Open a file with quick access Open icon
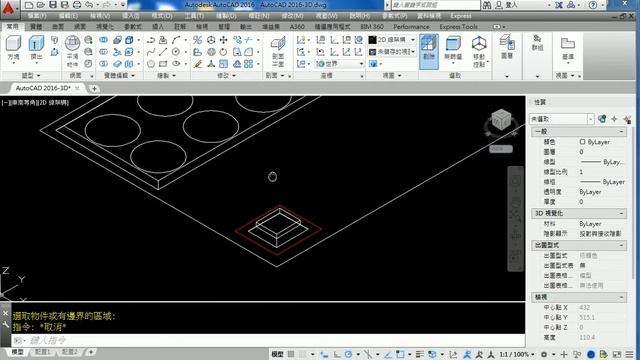The width and height of the screenshot is (640, 360). click(40, 5)
